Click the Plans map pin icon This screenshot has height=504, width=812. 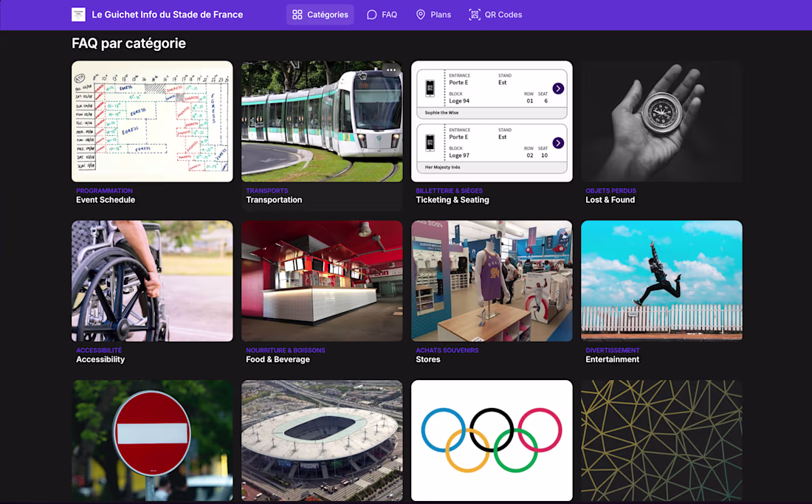tap(421, 15)
